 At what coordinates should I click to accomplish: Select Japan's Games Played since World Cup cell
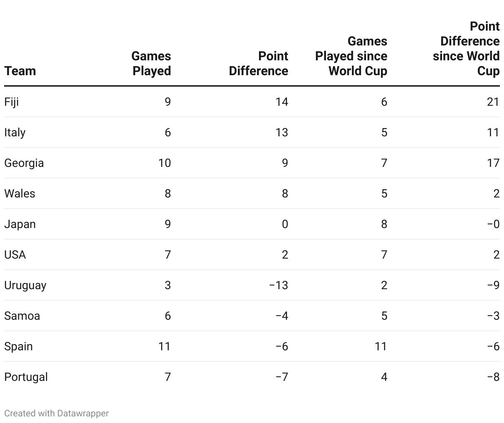(384, 224)
